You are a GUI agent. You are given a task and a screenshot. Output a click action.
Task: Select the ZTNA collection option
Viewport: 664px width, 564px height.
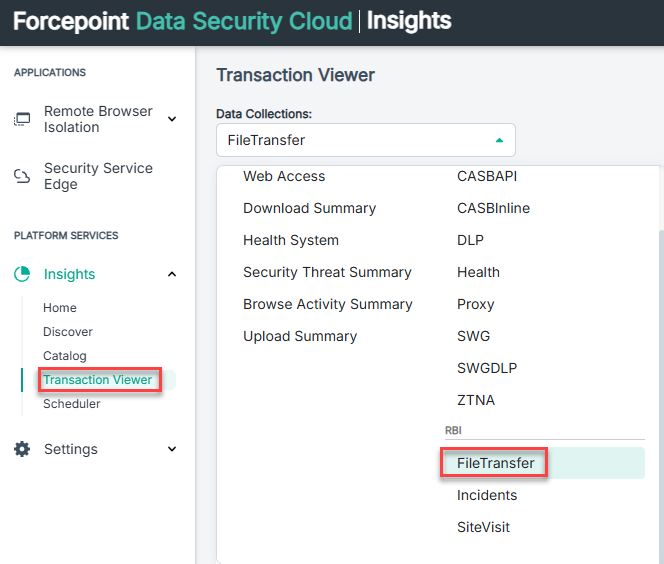tap(476, 400)
